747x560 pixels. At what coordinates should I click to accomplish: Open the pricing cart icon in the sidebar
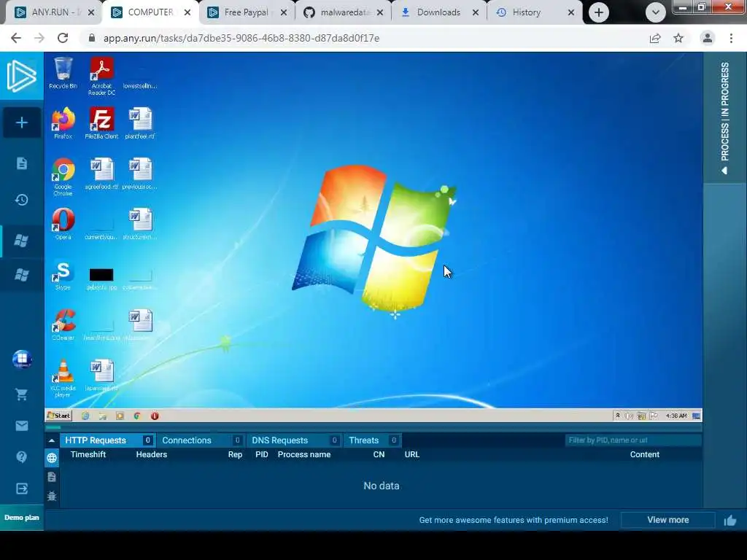coord(21,394)
